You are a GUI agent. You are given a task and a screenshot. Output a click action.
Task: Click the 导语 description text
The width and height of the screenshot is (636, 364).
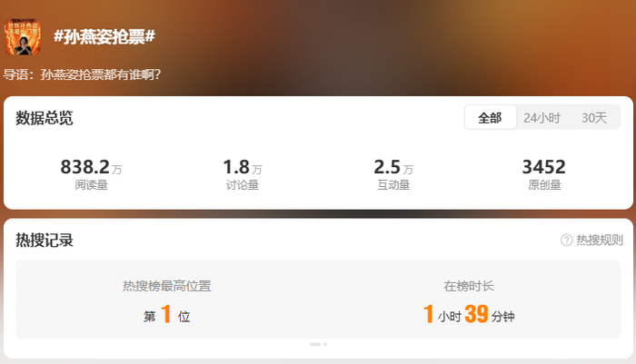point(82,74)
